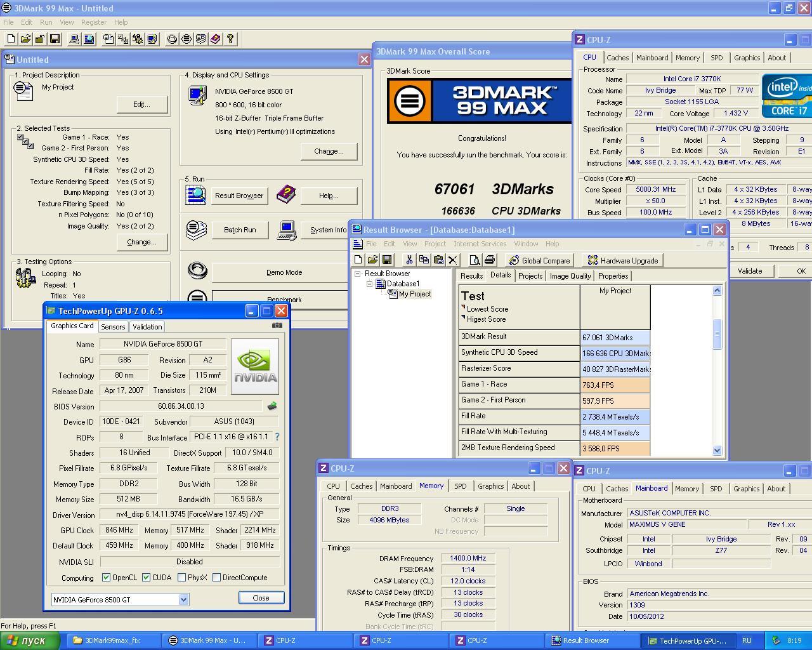812x650 pixels.
Task: Toggle CUDA checkbox in GPU-Z
Action: (147, 578)
